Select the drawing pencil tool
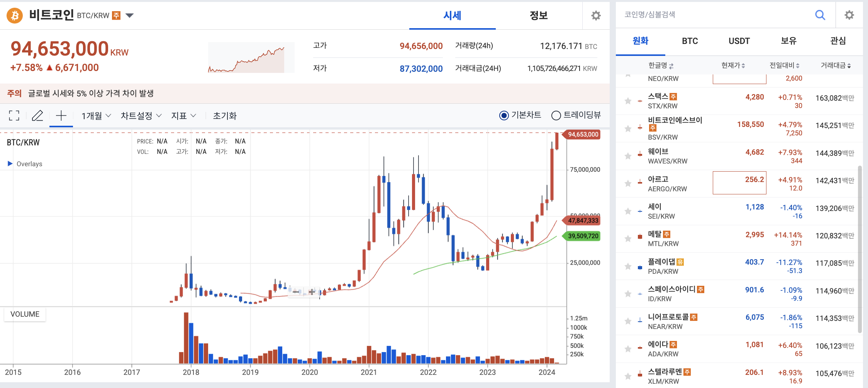This screenshot has height=388, width=868. tap(37, 115)
